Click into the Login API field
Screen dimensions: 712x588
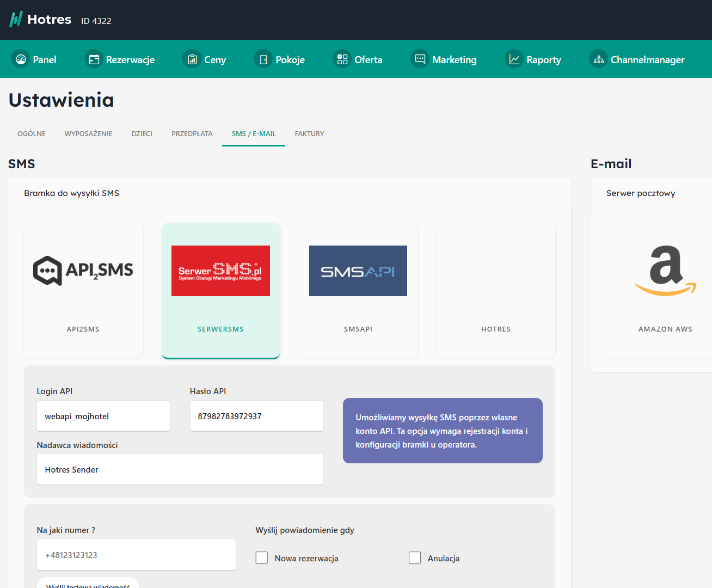coord(103,416)
